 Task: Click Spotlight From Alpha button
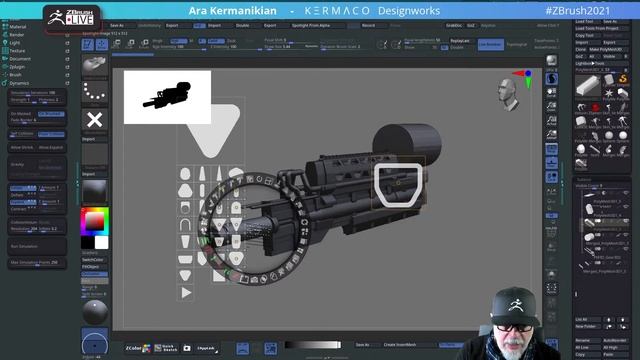coord(311,25)
